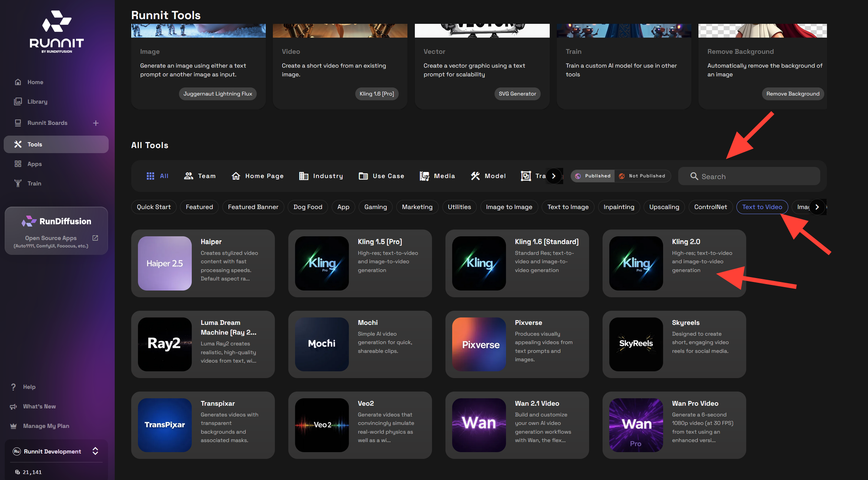
Task: Open the Model category dropdown
Action: click(x=488, y=176)
